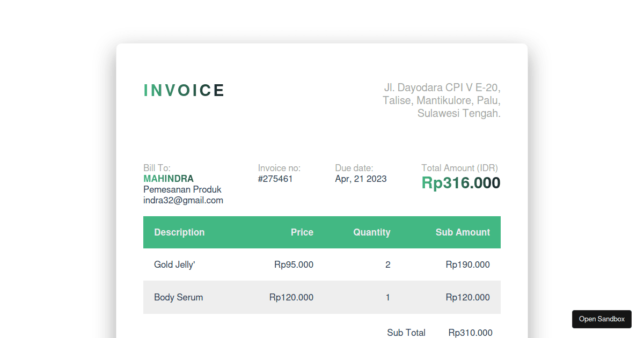This screenshot has width=644, height=338.
Task: Click the Rp310.000 sub total value
Action: [471, 333]
